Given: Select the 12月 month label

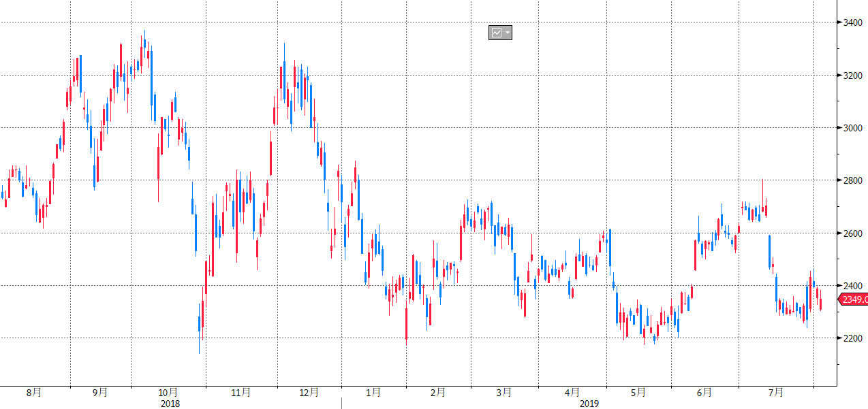Looking at the screenshot, I should [x=309, y=393].
